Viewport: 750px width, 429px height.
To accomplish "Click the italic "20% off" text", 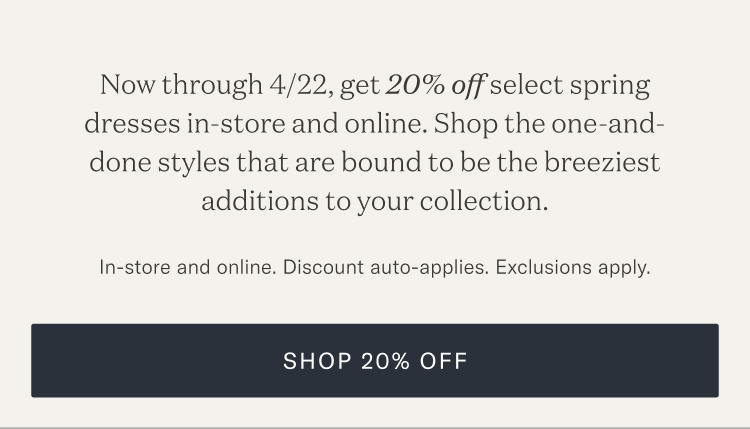I will (x=436, y=86).
